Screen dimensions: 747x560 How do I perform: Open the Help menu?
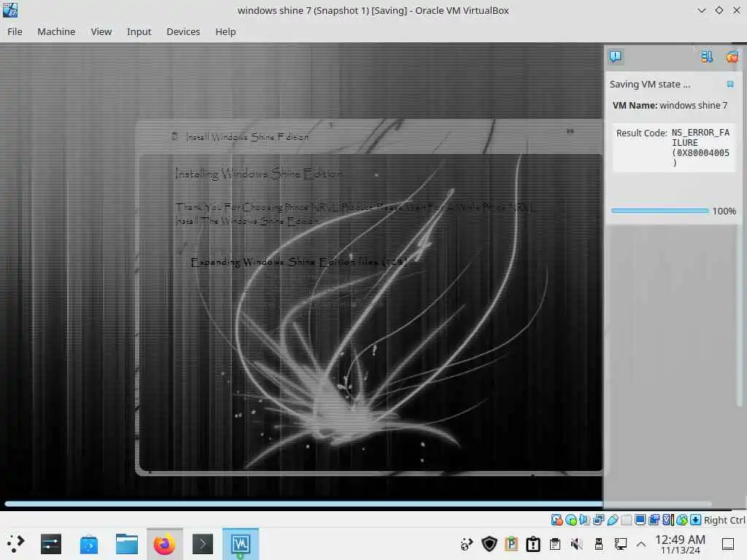225,31
